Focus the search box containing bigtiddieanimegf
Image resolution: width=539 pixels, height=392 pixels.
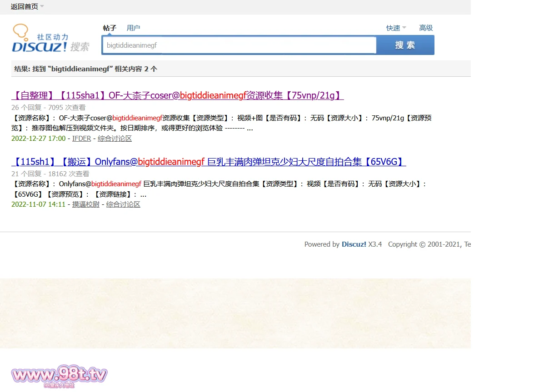pyautogui.click(x=239, y=45)
